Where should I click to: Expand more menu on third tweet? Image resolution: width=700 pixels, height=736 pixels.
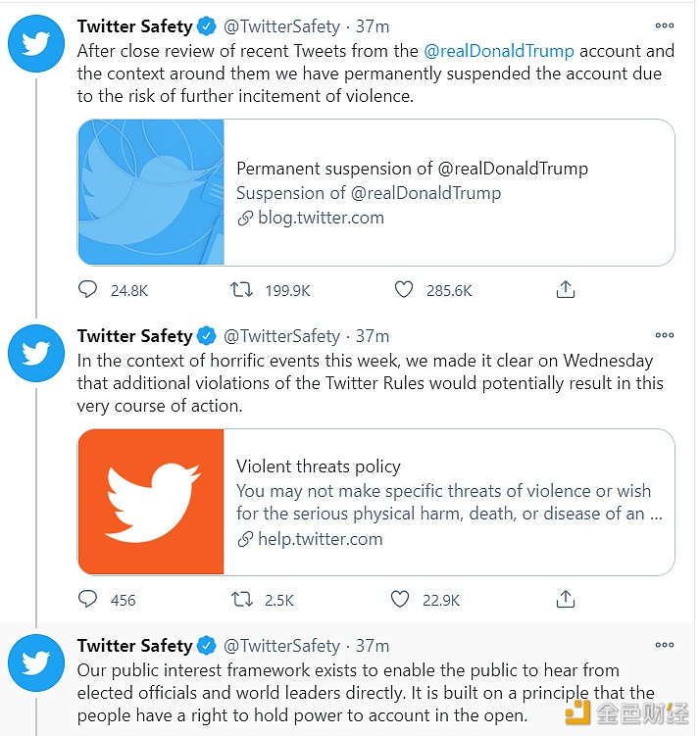(664, 646)
